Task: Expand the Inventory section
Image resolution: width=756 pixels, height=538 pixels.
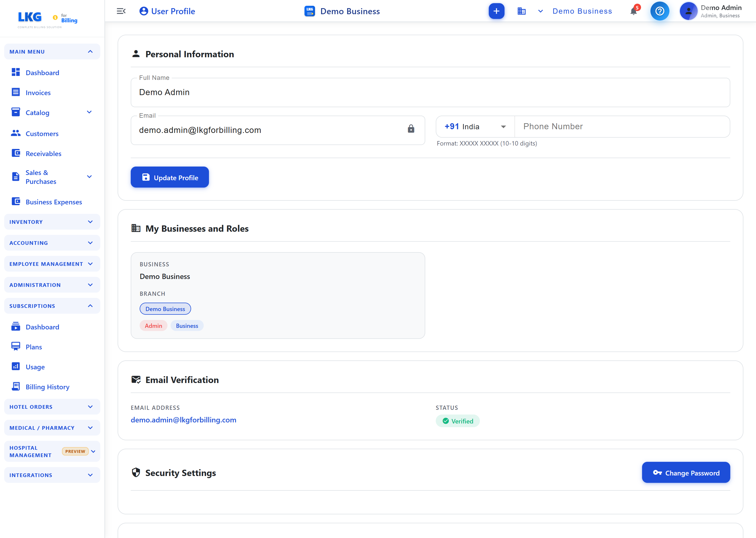Action: [x=52, y=222]
